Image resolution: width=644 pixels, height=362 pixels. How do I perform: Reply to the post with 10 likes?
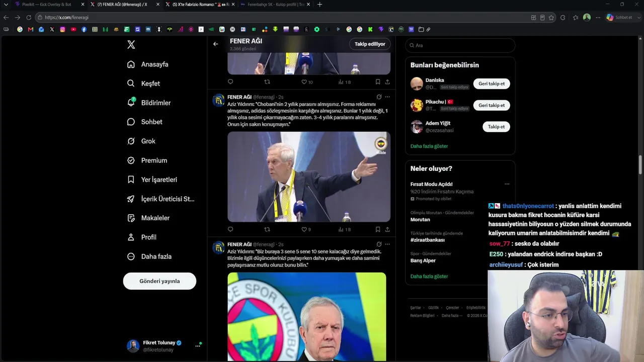[230, 82]
